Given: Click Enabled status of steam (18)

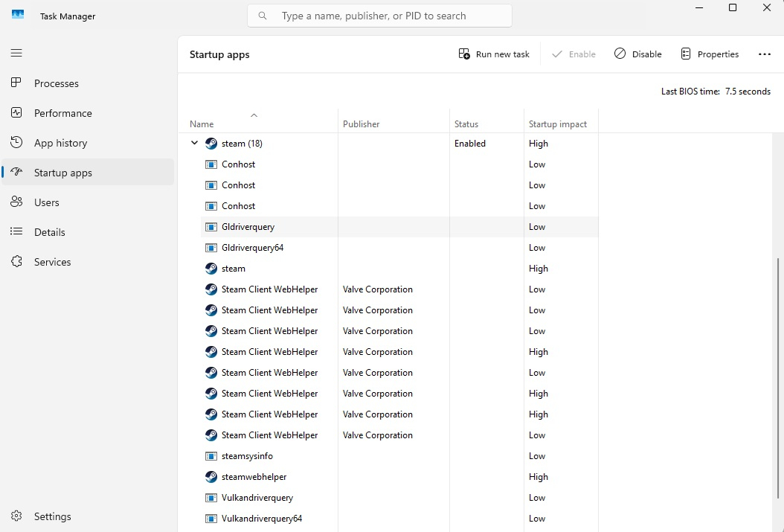Looking at the screenshot, I should 470,144.
